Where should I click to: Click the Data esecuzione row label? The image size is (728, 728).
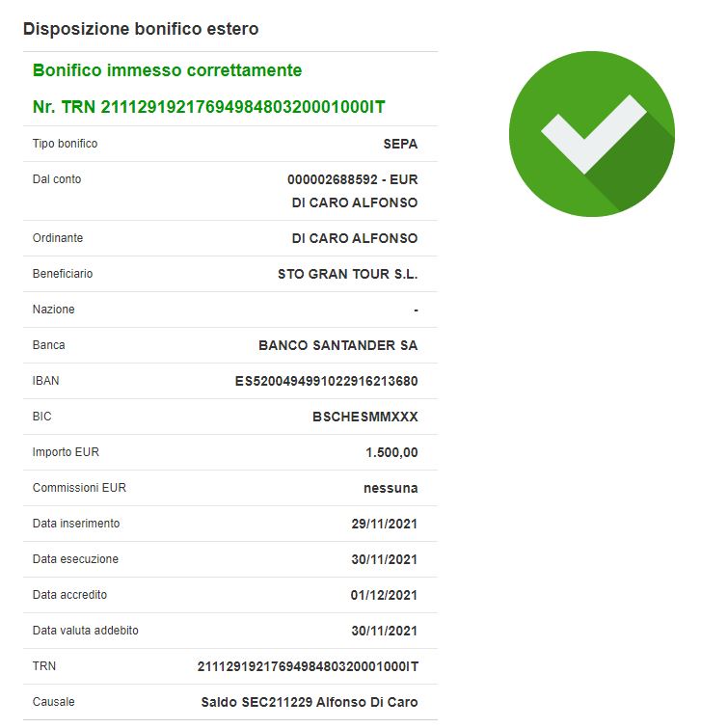[x=75, y=559]
